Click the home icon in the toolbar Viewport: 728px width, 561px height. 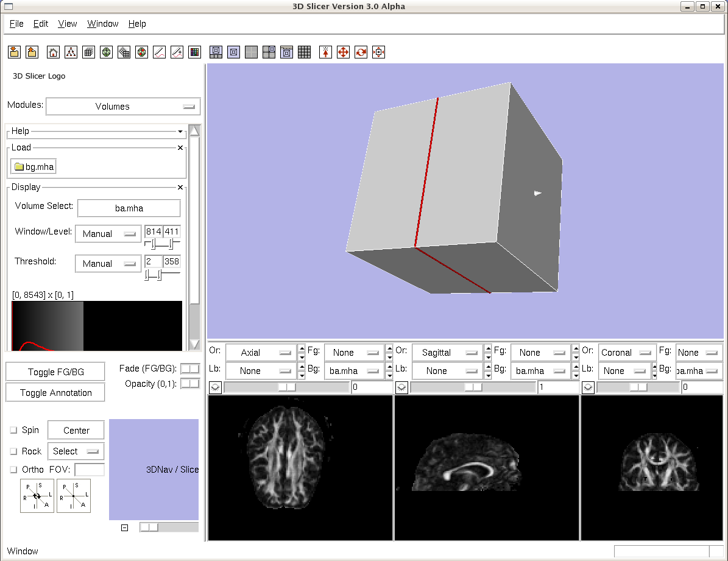[x=54, y=52]
